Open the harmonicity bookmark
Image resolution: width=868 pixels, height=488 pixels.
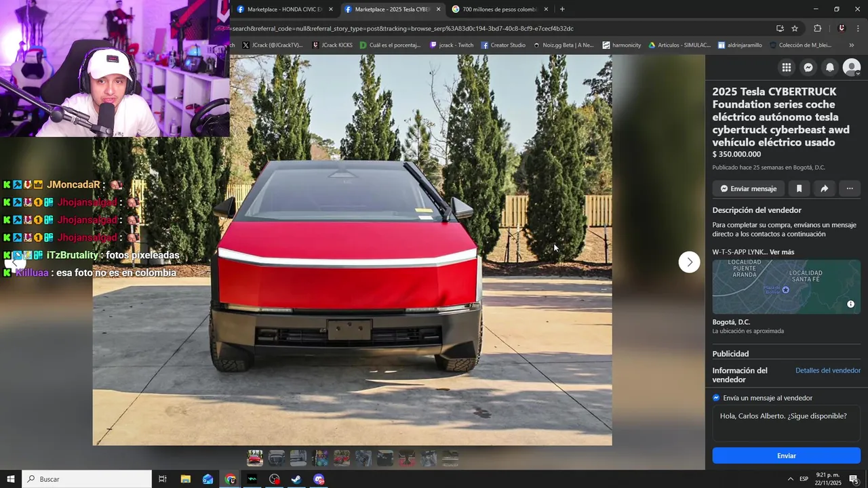[621, 45]
